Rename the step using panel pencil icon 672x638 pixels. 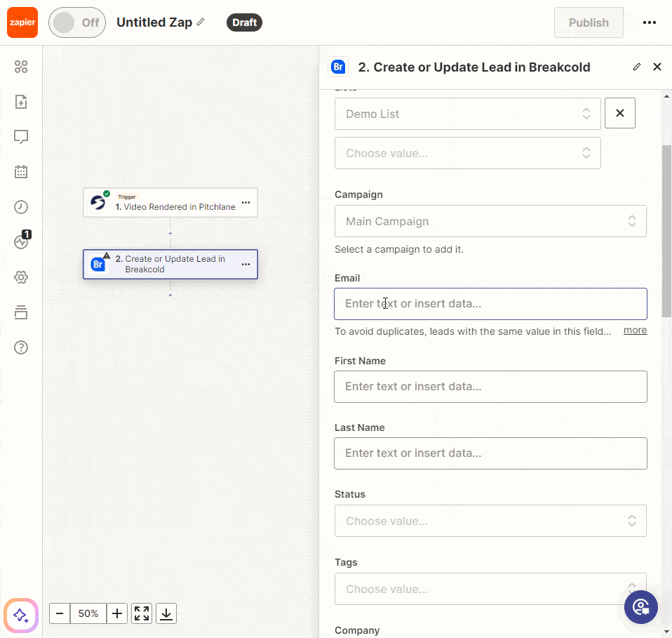pos(637,67)
